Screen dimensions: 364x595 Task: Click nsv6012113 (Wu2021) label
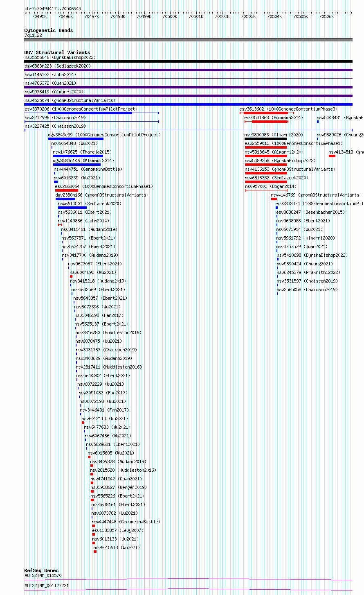click(x=105, y=419)
